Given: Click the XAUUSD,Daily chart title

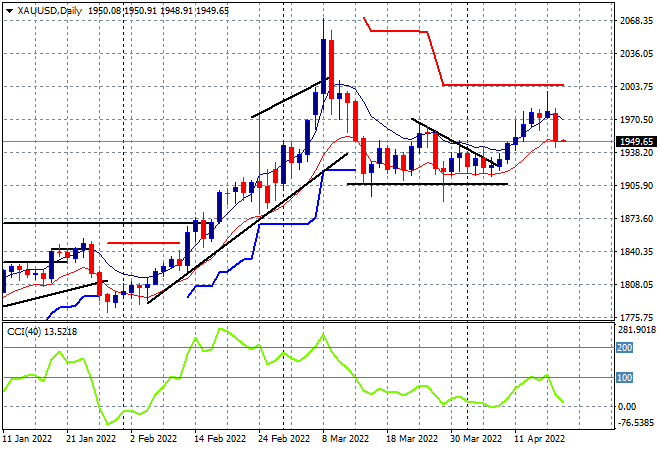Looking at the screenshot, I should click(49, 11).
